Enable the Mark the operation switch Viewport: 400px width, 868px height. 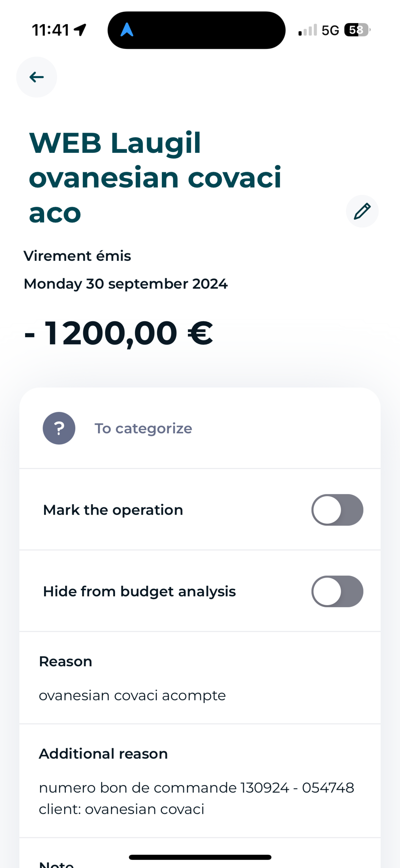337,510
